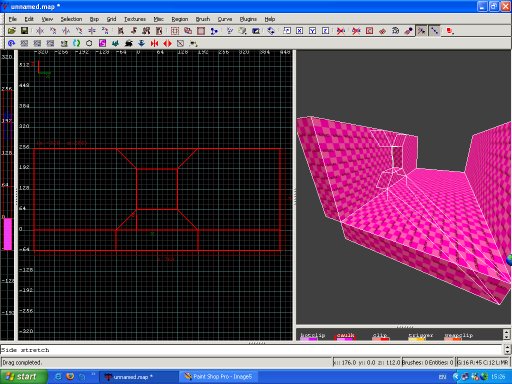Activate the Clipper tool icon
The width and height of the screenshot is (512, 384).
click(x=214, y=31)
